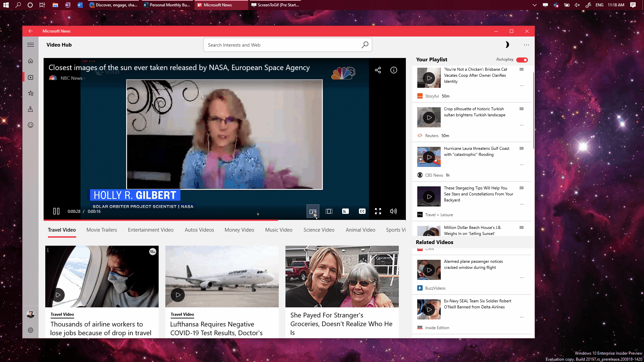The width and height of the screenshot is (644, 362).
Task: Enter fullscreen video mode
Action: click(x=378, y=211)
